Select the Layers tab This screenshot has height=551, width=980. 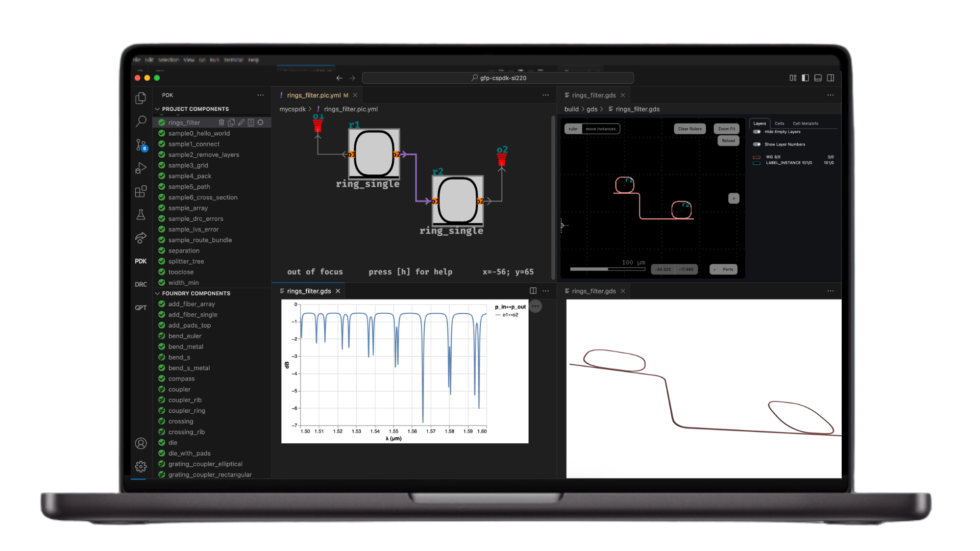tap(759, 123)
